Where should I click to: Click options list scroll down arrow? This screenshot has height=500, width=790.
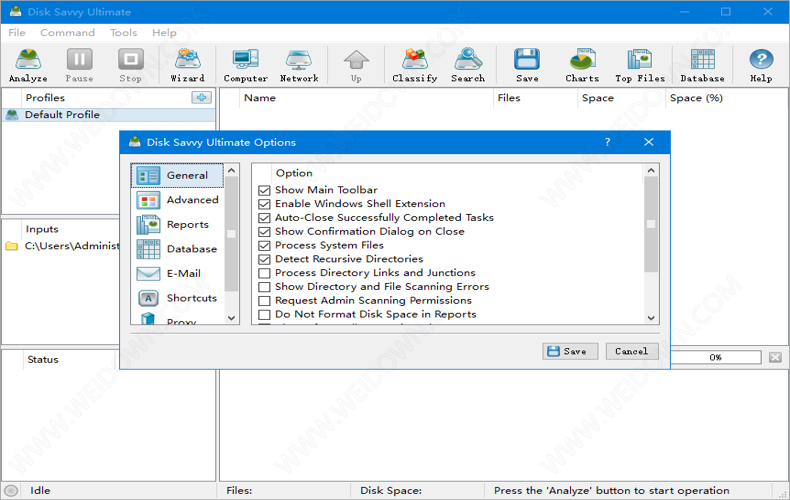651,318
